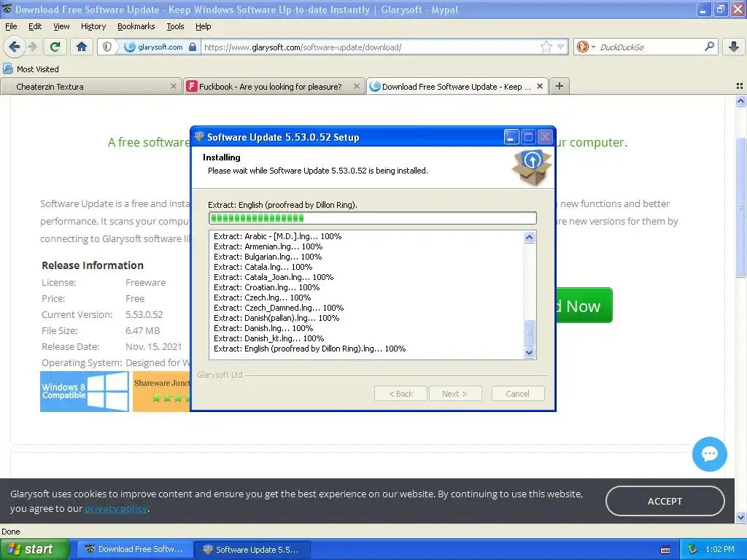Image resolution: width=747 pixels, height=560 pixels.
Task: Click the extract log scrollbar thumb
Action: click(x=529, y=332)
